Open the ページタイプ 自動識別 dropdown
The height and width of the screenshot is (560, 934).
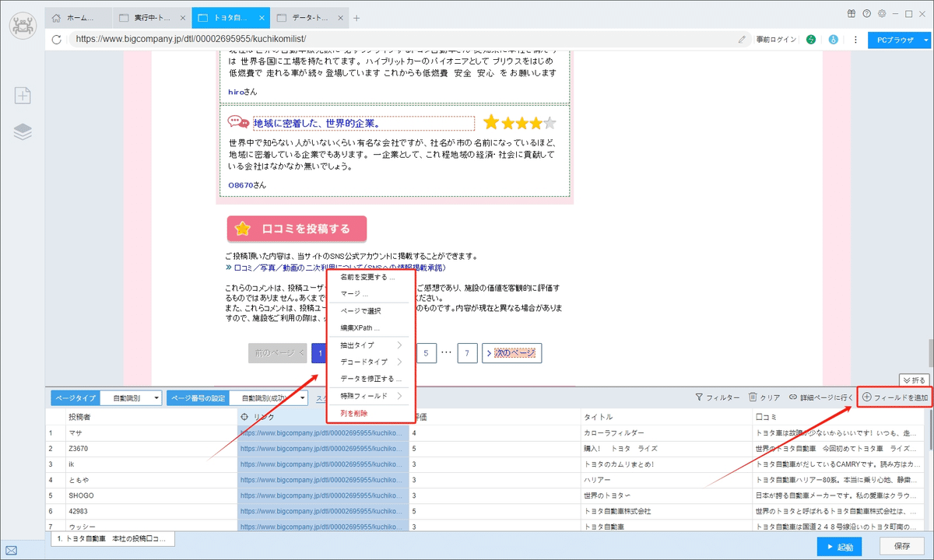[131, 397]
